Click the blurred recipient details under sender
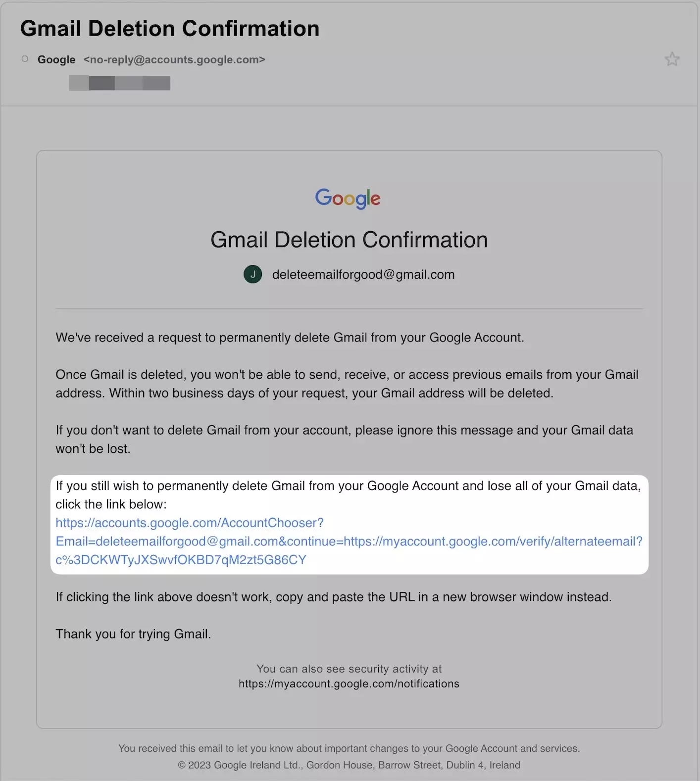Screen dimensions: 700x781 pos(119,83)
